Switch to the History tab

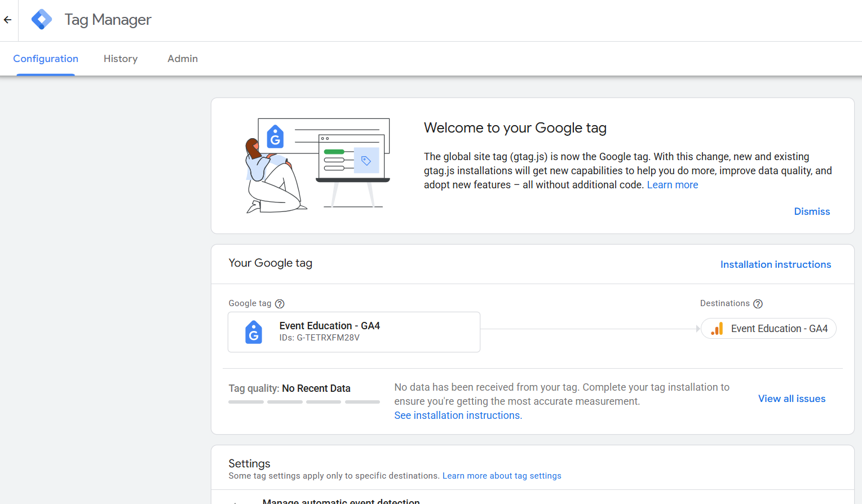point(121,59)
